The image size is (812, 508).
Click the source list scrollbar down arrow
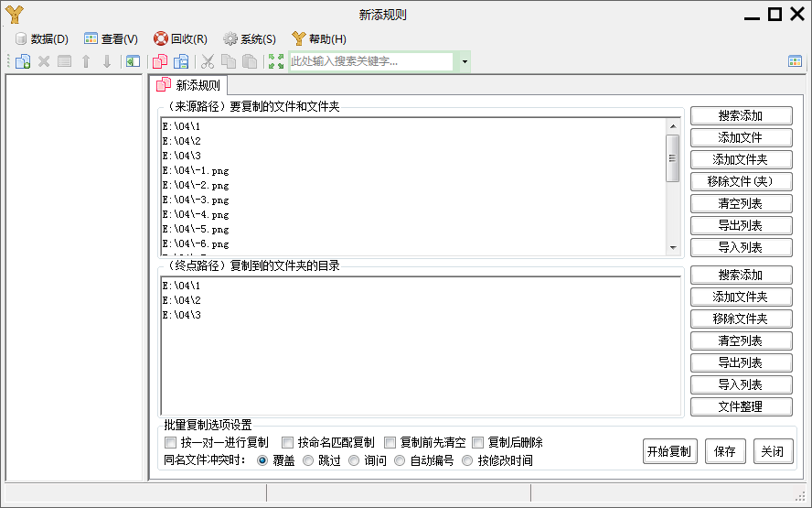pyautogui.click(x=673, y=248)
